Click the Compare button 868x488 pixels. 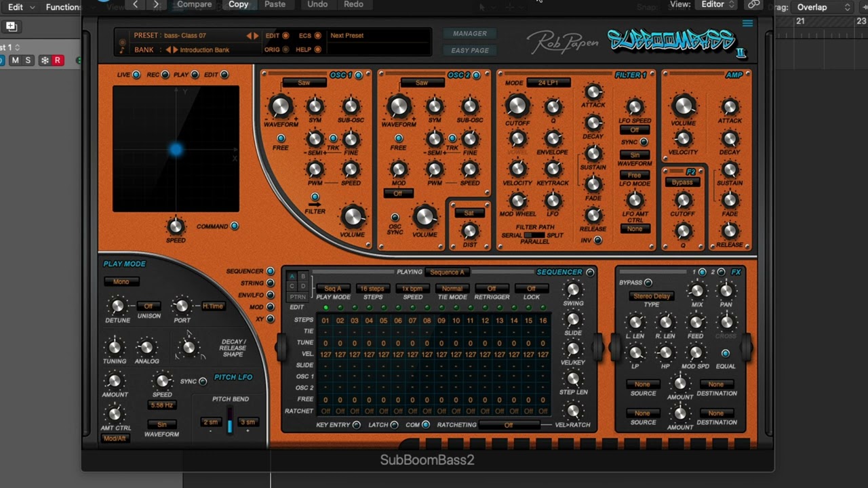pyautogui.click(x=195, y=5)
